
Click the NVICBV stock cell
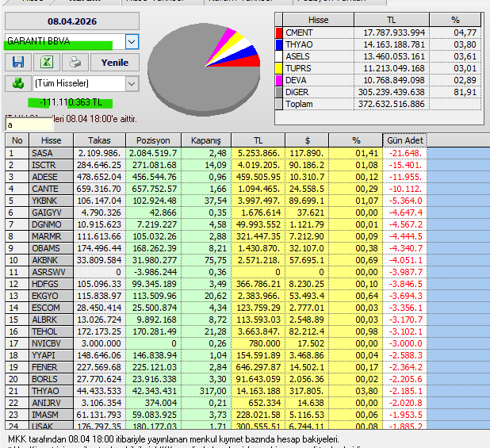(52, 343)
